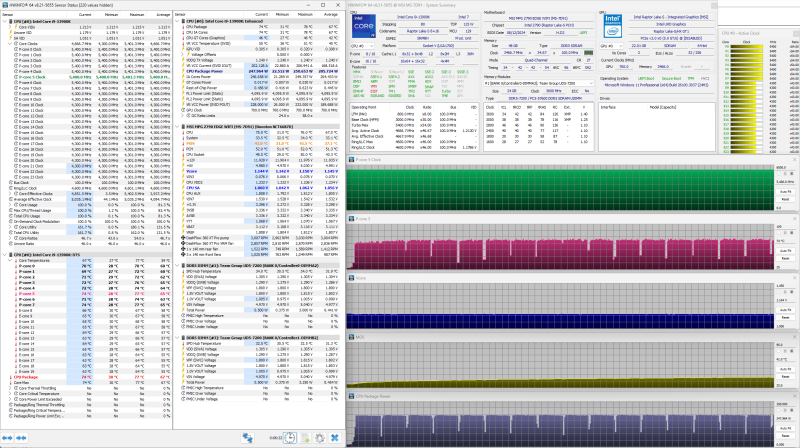Click the HWiNFO icon in Sensor Status title bar
Viewport: 800px width, 448px height.
tap(5, 5)
